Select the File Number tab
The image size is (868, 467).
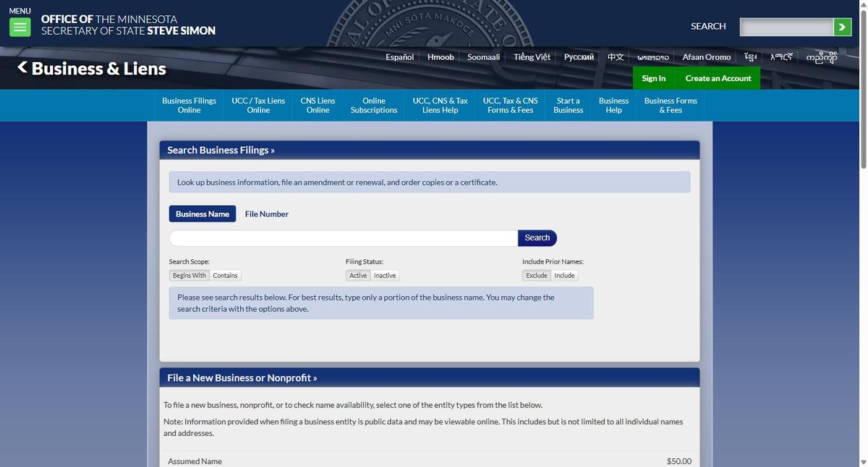click(266, 214)
